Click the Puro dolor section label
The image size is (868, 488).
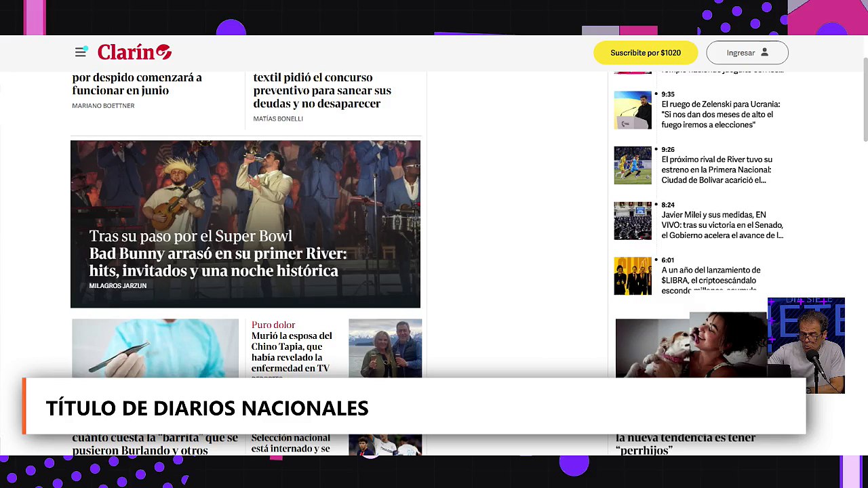tap(273, 325)
